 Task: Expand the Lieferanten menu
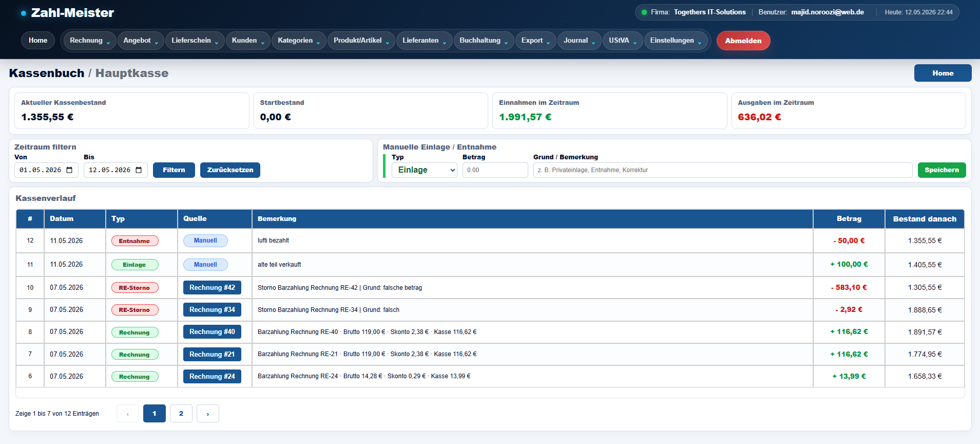pyautogui.click(x=424, y=41)
